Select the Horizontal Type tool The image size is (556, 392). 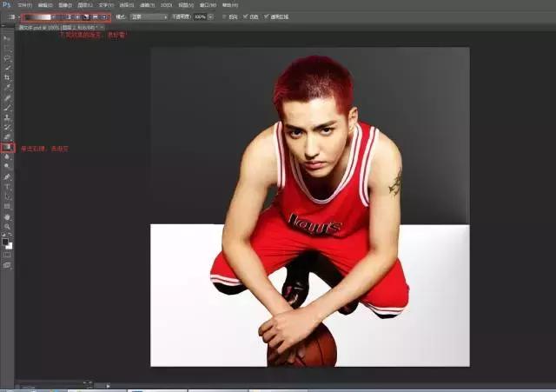pyautogui.click(x=7, y=186)
